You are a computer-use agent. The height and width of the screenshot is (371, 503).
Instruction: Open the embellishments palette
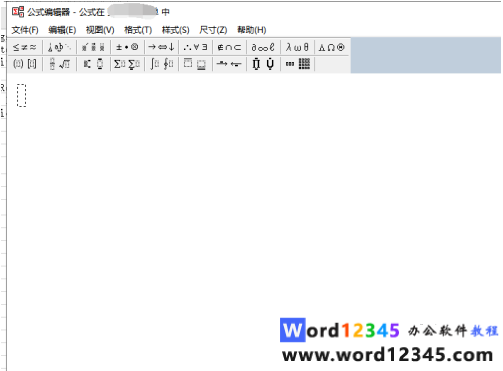coord(93,47)
